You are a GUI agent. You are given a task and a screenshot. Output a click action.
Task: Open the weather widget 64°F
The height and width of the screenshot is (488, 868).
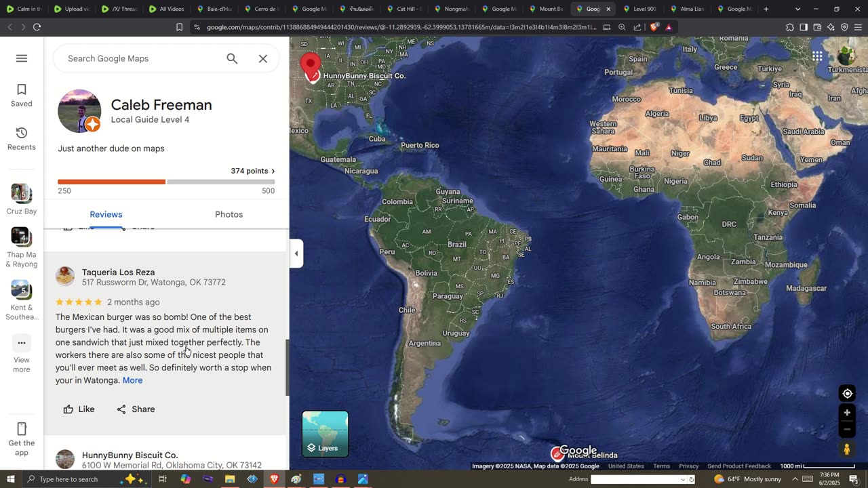pos(748,479)
